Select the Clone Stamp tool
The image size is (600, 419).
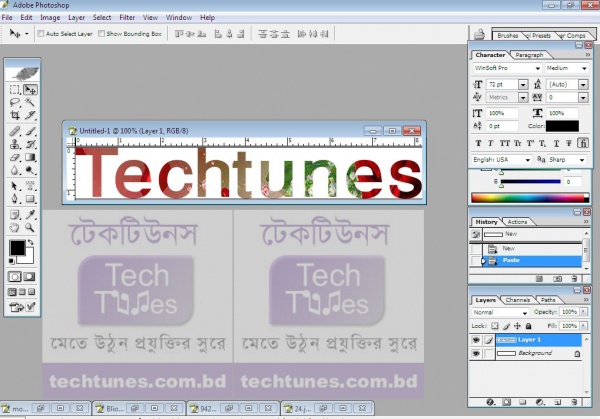coord(15,144)
